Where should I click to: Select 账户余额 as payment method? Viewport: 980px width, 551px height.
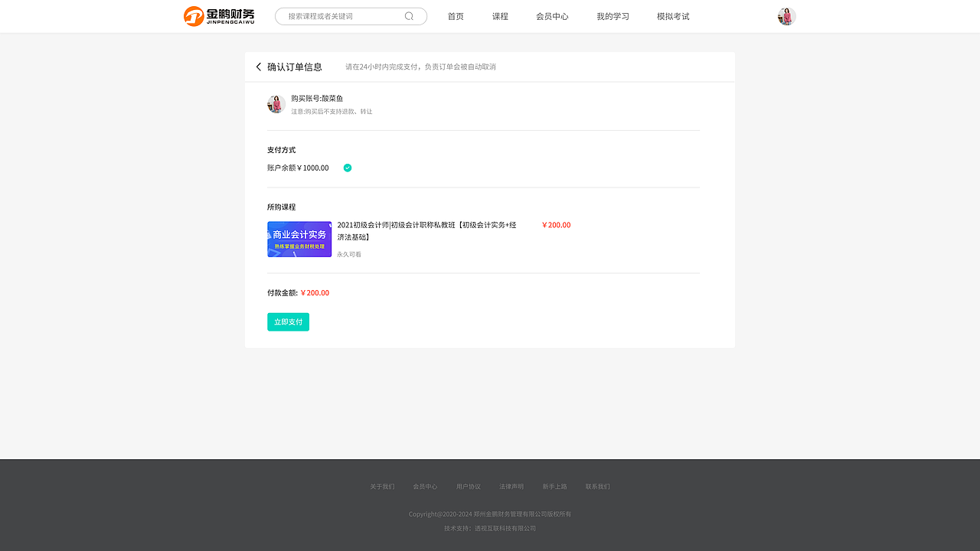click(x=297, y=168)
